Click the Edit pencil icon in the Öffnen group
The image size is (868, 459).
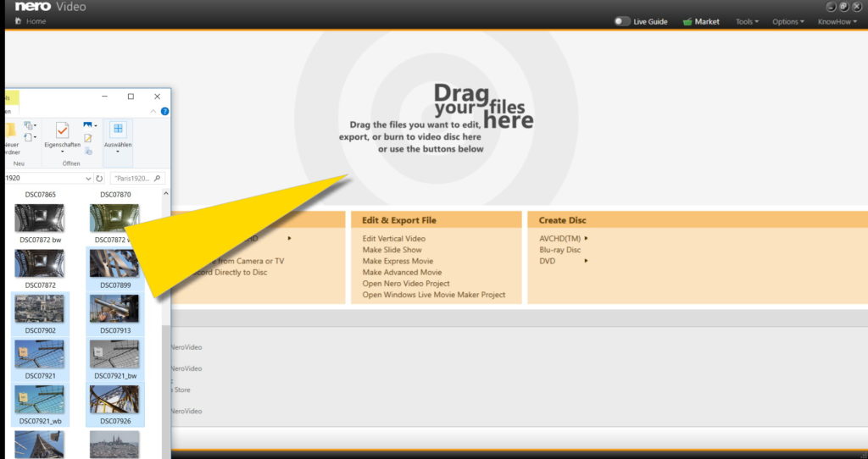coord(88,138)
